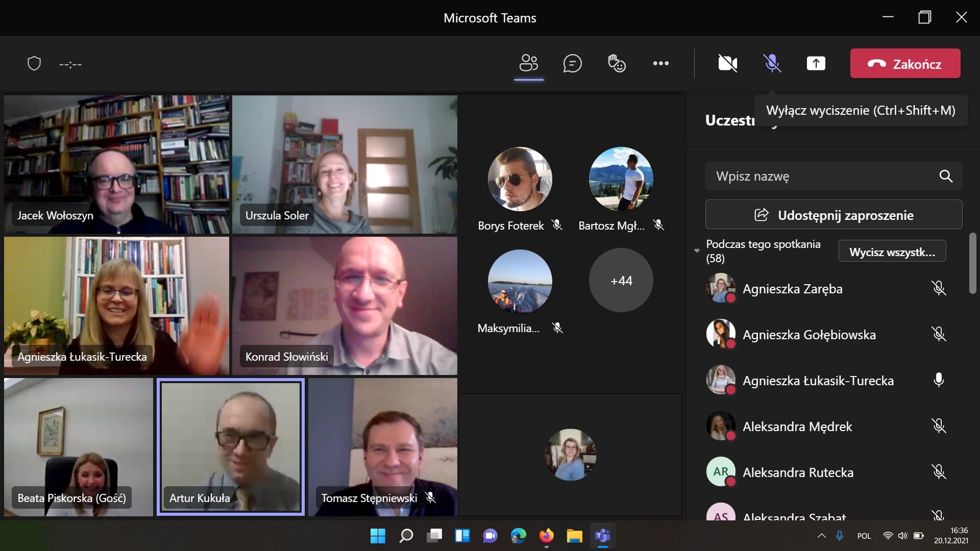Click the Zakończ button to end the call
Viewport: 980px width, 551px height.
click(x=905, y=63)
